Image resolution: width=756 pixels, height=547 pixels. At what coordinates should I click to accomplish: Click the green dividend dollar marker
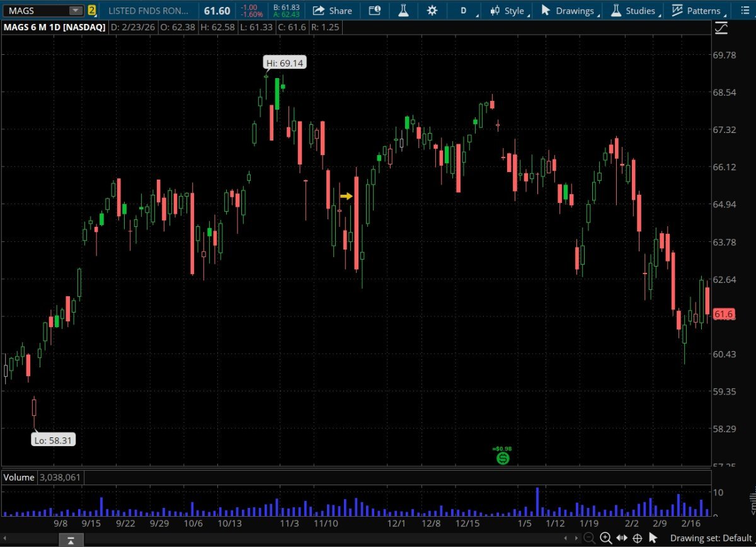tap(502, 458)
